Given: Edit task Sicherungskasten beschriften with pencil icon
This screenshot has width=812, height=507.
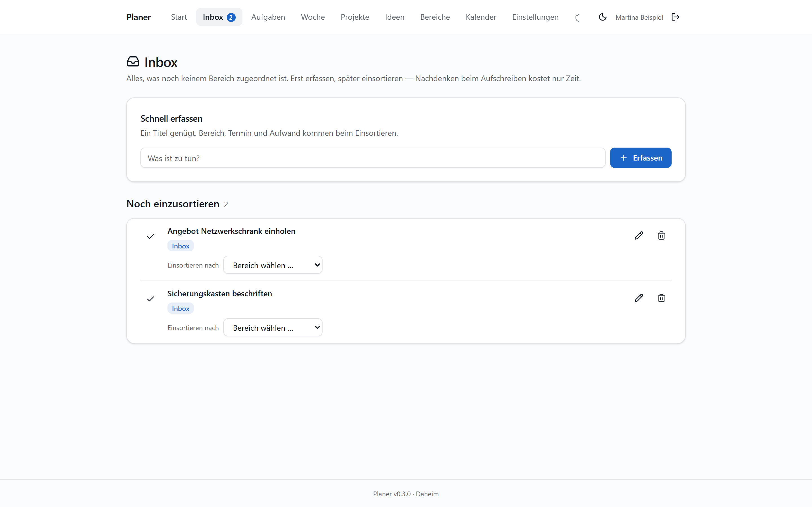Looking at the screenshot, I should click(639, 298).
